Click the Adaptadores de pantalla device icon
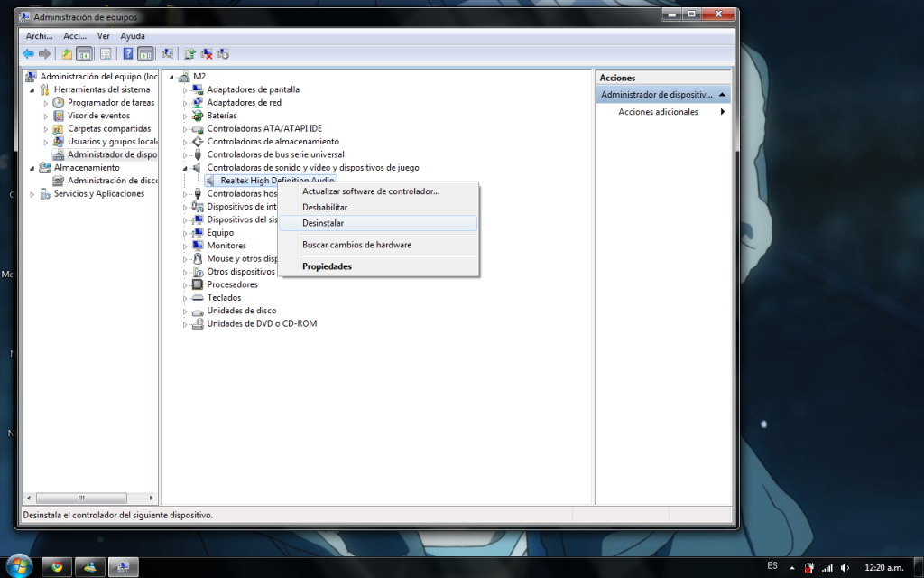The width and height of the screenshot is (924, 578). 198,89
